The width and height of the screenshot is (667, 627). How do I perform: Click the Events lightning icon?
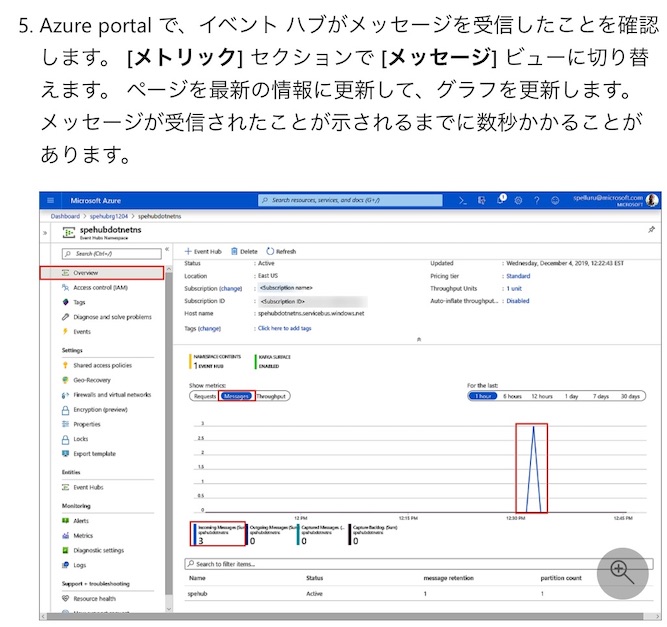coord(65,331)
